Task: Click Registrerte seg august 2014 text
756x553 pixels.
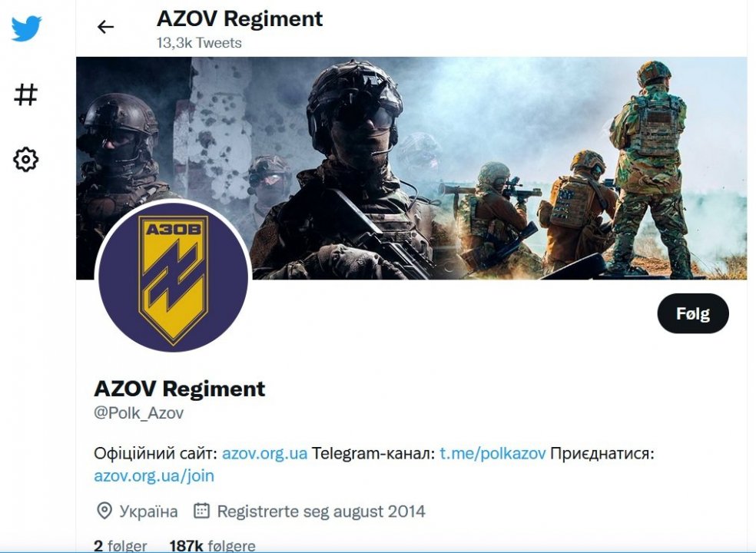Action: 321,511
